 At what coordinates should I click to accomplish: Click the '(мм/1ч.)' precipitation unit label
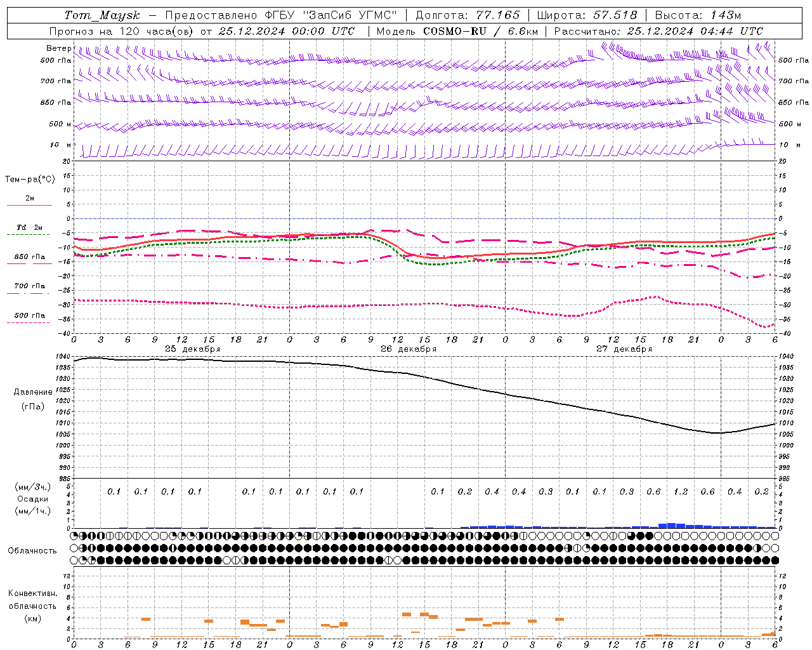(x=32, y=511)
